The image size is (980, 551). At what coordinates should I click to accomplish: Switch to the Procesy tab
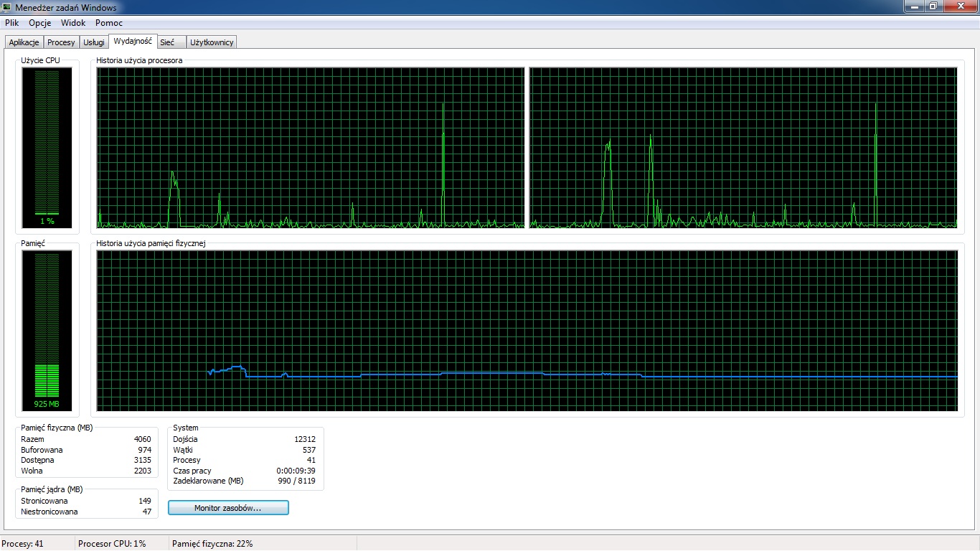pos(61,42)
